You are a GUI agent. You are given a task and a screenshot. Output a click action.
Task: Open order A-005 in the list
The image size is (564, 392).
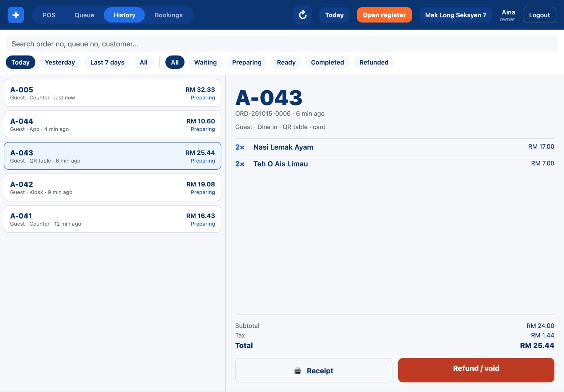coord(112,93)
